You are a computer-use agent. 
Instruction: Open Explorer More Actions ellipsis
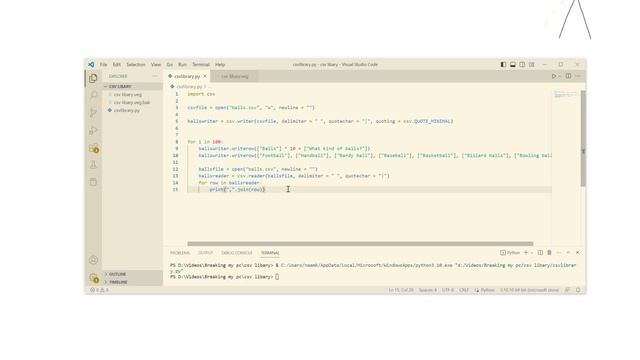tap(155, 76)
